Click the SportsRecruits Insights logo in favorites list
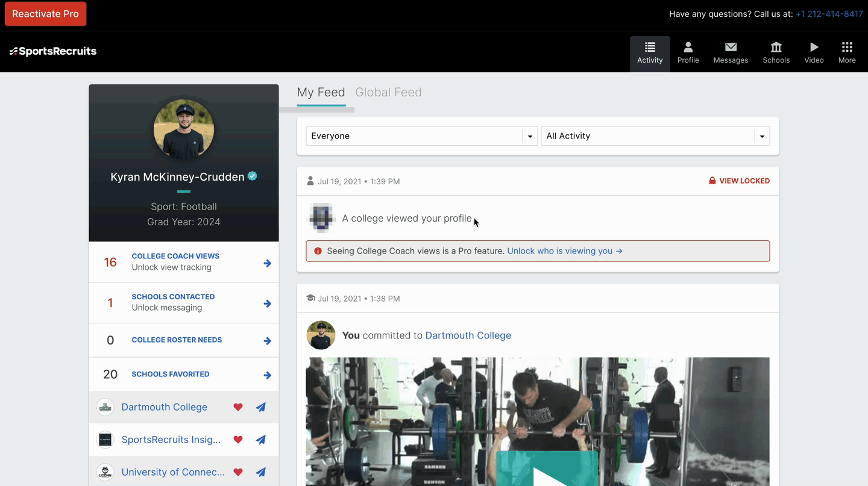Viewport: 868px width, 486px height. coord(105,440)
